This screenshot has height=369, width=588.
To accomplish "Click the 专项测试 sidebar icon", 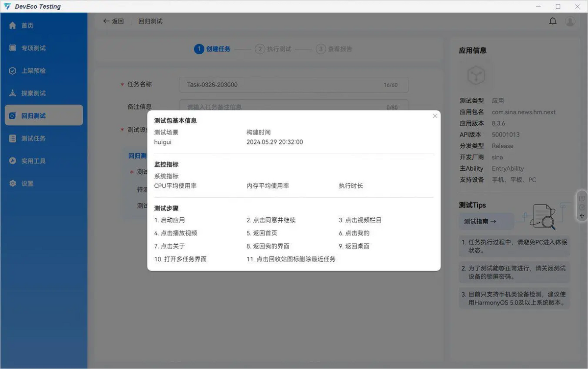I will point(13,48).
